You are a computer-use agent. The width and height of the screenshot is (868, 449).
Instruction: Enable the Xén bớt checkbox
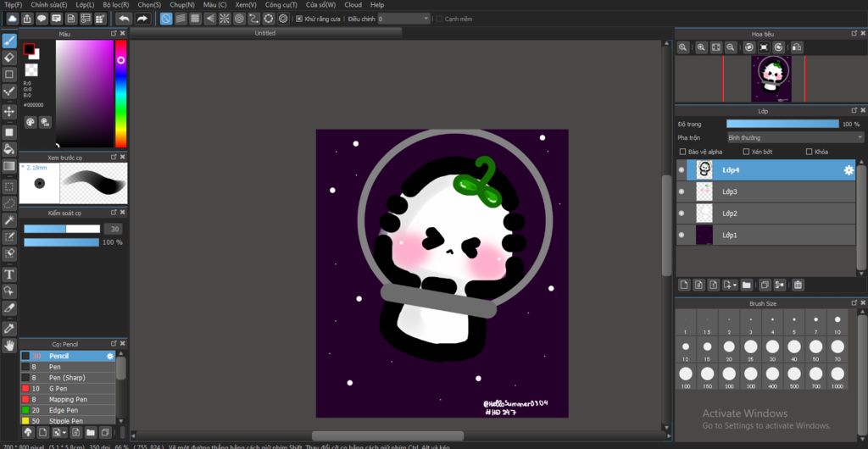[746, 152]
